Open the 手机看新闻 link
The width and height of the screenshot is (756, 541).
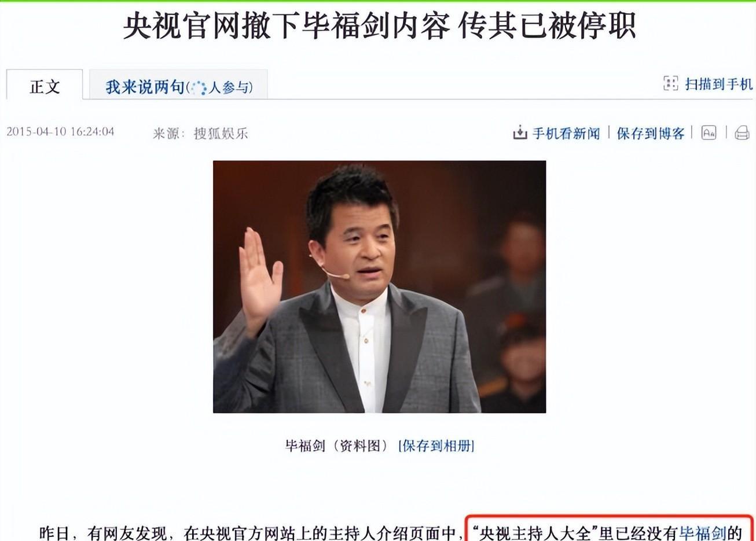point(566,133)
